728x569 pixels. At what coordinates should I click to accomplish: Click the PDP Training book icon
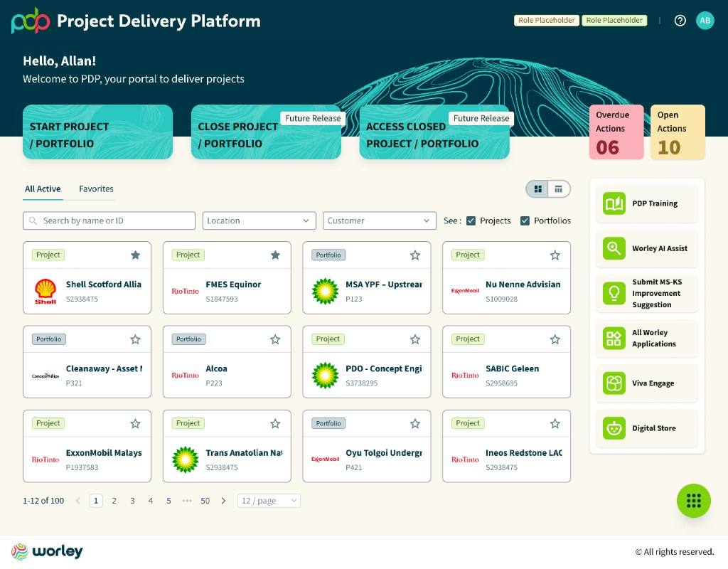(x=614, y=203)
